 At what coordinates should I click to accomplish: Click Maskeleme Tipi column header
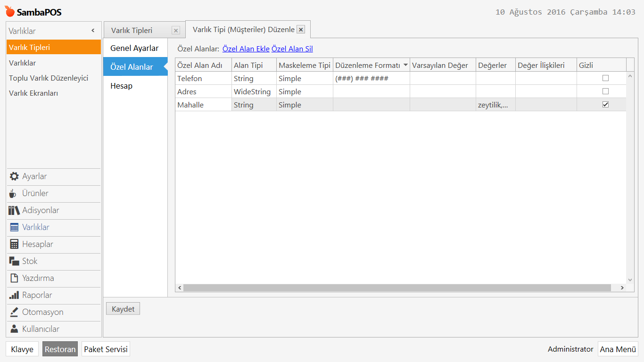pos(305,65)
